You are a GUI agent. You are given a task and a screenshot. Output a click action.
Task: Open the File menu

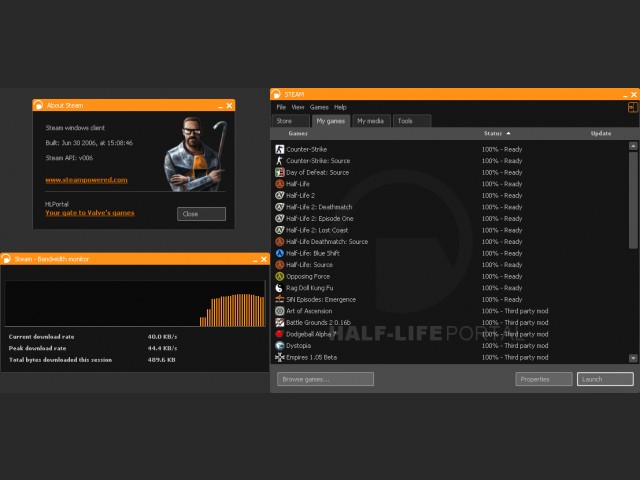pos(281,107)
